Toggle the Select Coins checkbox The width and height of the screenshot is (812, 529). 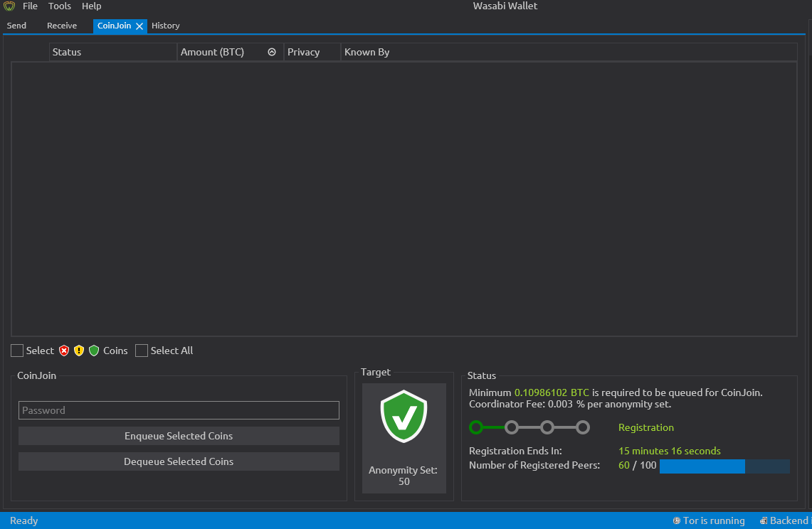[x=17, y=351]
